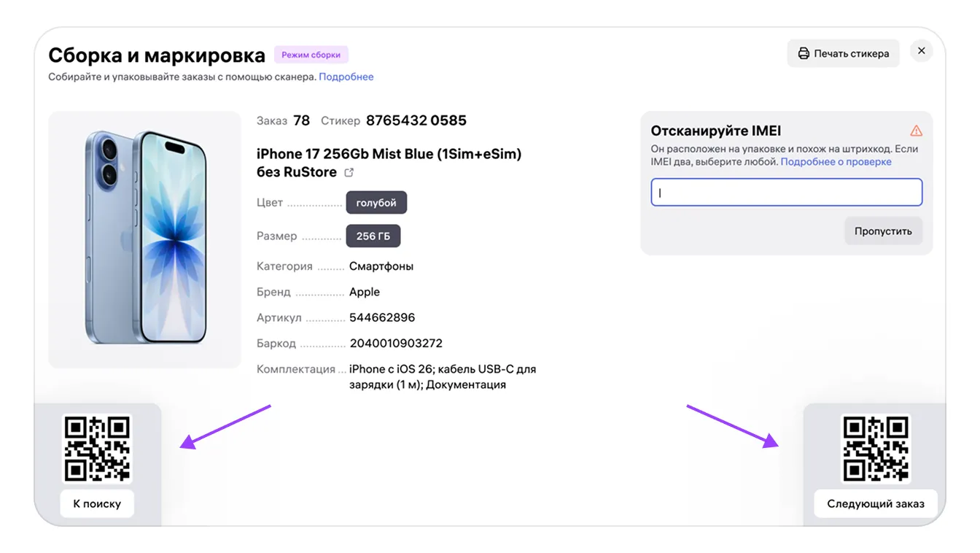Click Пропустить to skip IMEI scan
The height and width of the screenshot is (553, 980).
click(x=883, y=231)
